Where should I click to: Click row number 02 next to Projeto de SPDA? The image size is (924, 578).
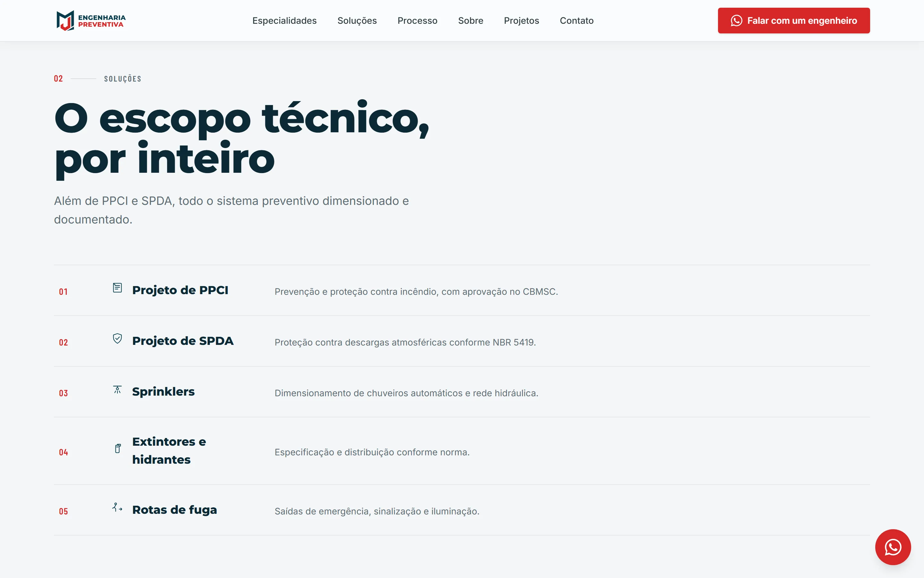click(x=64, y=343)
